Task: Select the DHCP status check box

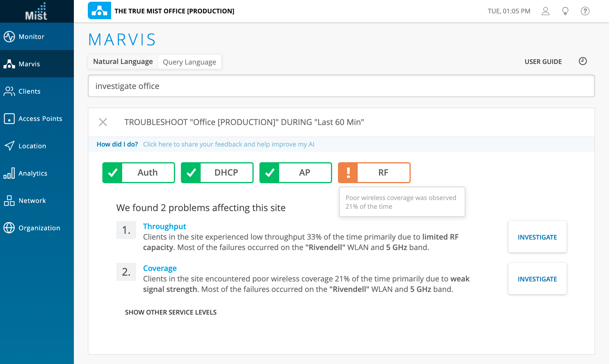Action: 217,173
